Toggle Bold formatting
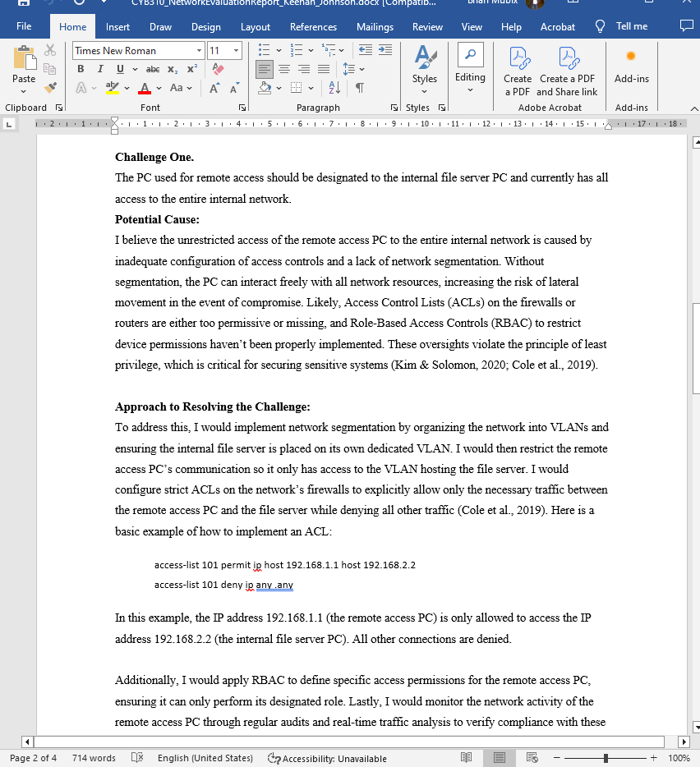 [81, 69]
